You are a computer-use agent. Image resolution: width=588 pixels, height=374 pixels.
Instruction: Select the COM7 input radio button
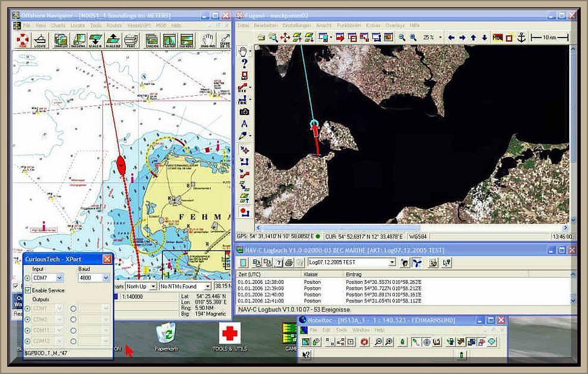[x=28, y=278]
